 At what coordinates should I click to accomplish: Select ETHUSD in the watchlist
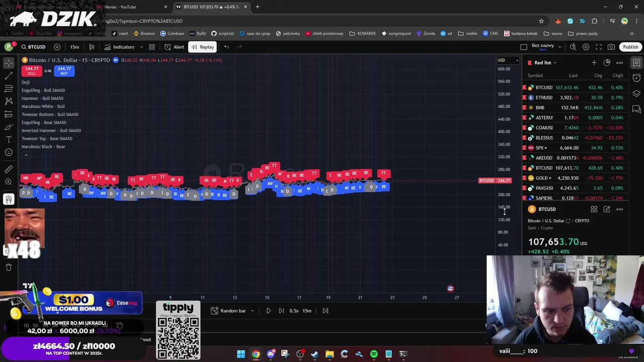point(575,98)
